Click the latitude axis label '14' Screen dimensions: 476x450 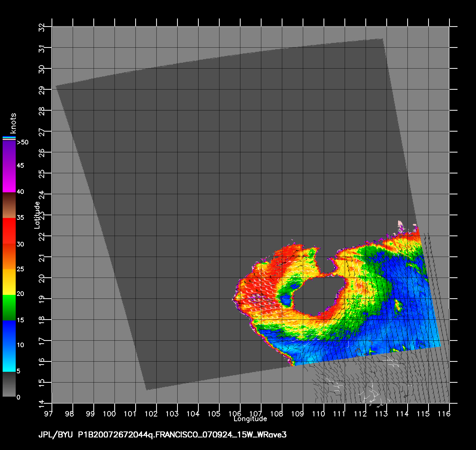pos(42,404)
